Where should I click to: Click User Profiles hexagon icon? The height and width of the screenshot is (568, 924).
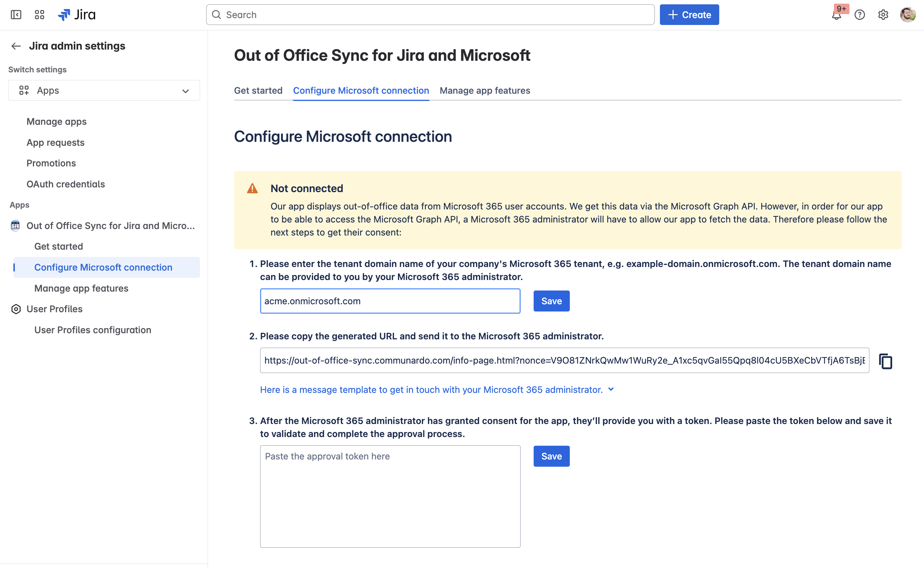tap(16, 309)
